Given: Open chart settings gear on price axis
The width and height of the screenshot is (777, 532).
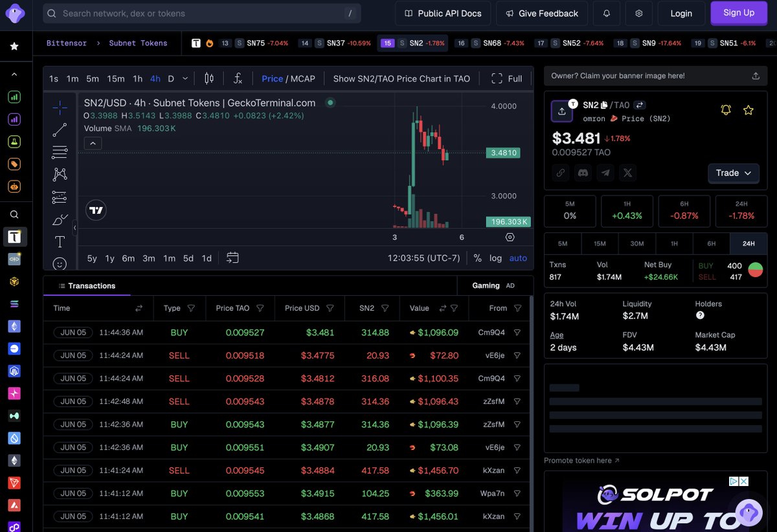Looking at the screenshot, I should [x=510, y=238].
